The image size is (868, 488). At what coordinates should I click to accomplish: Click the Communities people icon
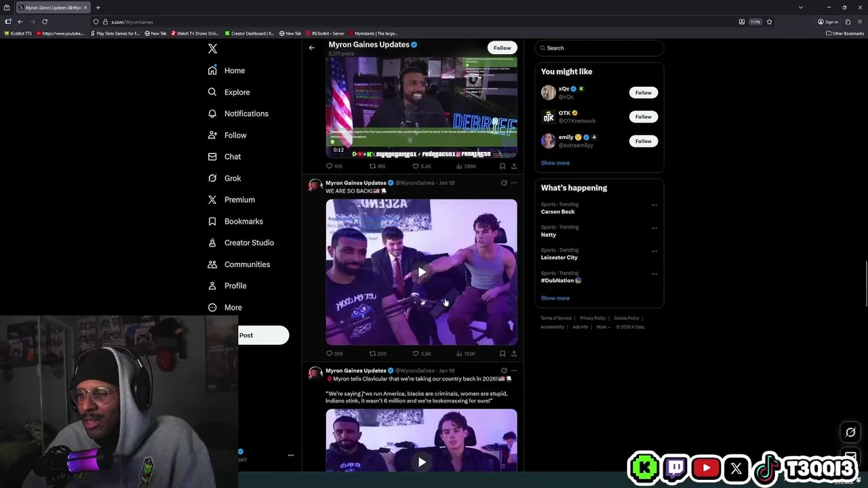point(212,264)
